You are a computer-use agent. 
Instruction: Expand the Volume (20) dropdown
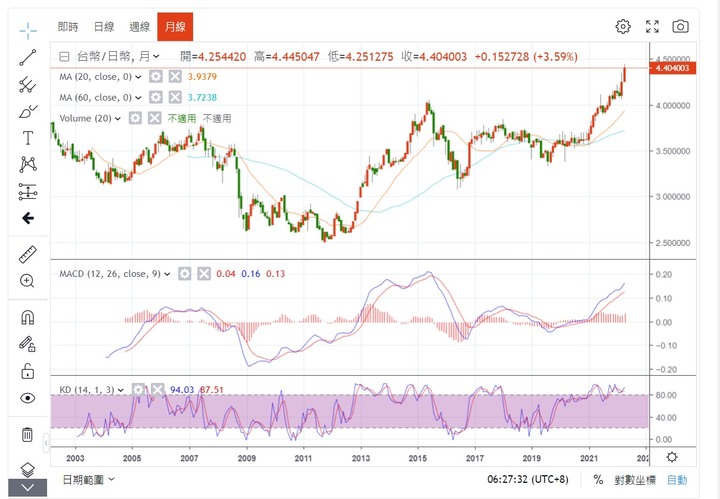click(x=118, y=119)
